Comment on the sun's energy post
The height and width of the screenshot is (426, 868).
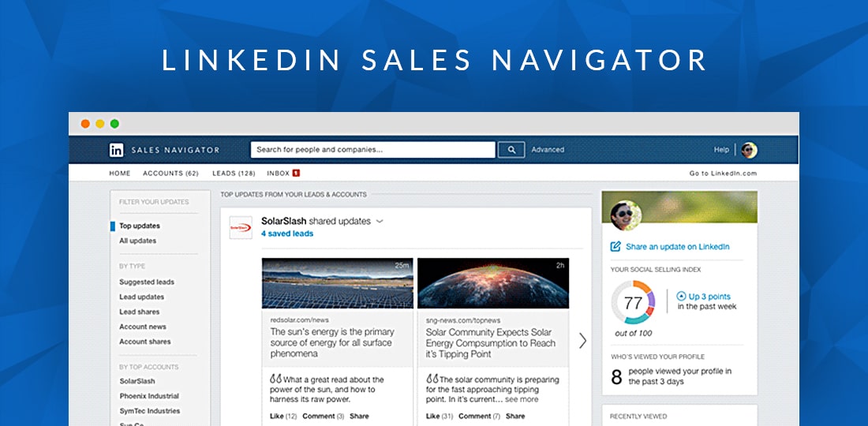tap(319, 416)
